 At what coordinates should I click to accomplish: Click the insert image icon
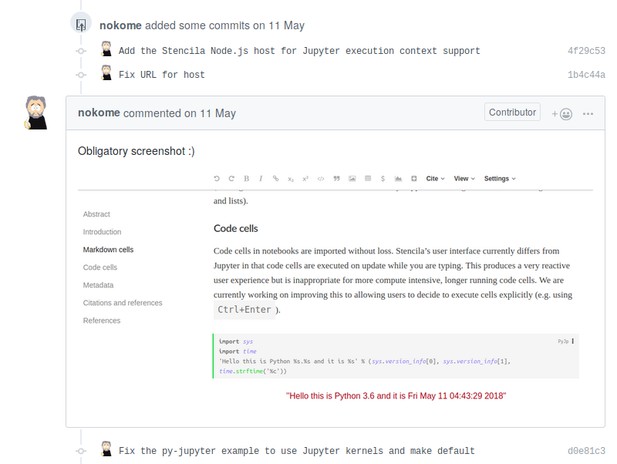click(352, 178)
